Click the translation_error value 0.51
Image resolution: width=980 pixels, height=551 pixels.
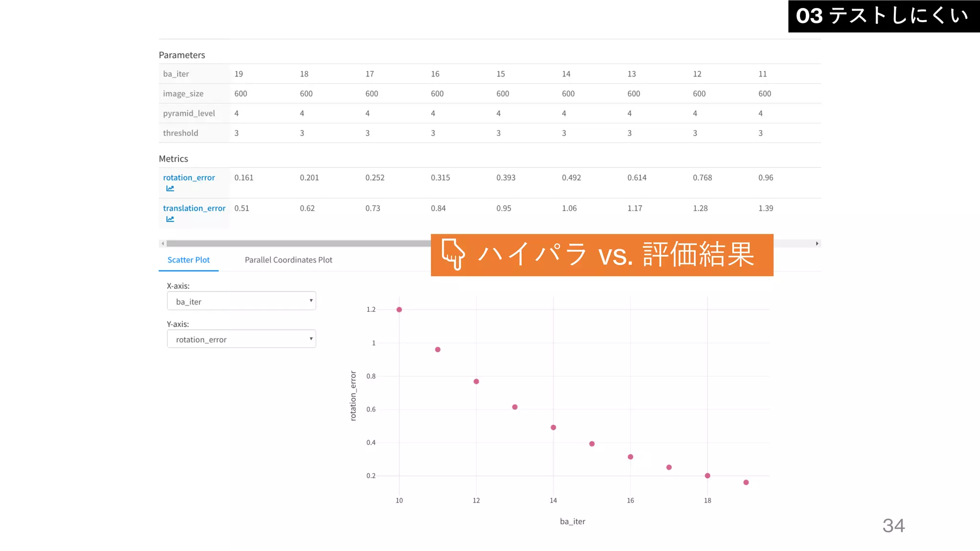tap(242, 208)
